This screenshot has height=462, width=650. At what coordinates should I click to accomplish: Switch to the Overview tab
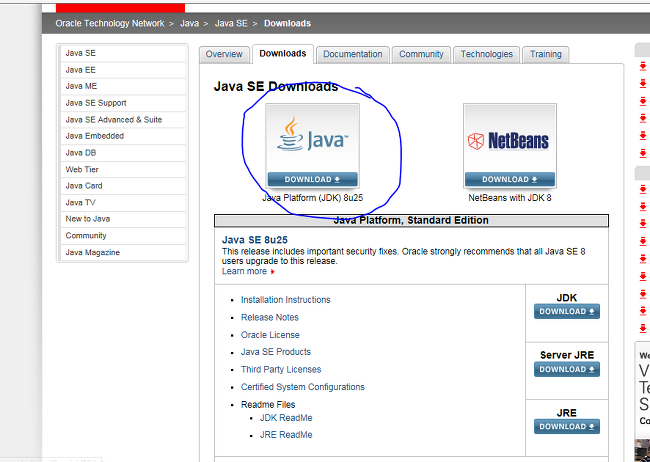224,54
